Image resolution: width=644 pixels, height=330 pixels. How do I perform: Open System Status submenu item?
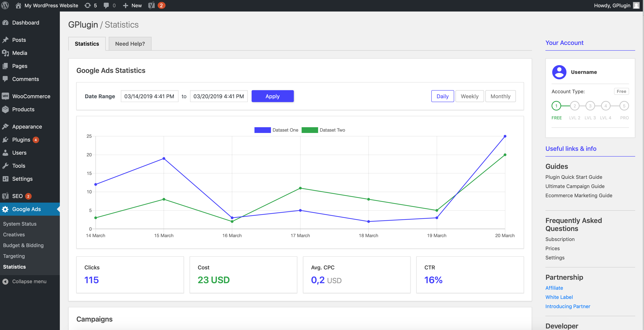click(20, 224)
